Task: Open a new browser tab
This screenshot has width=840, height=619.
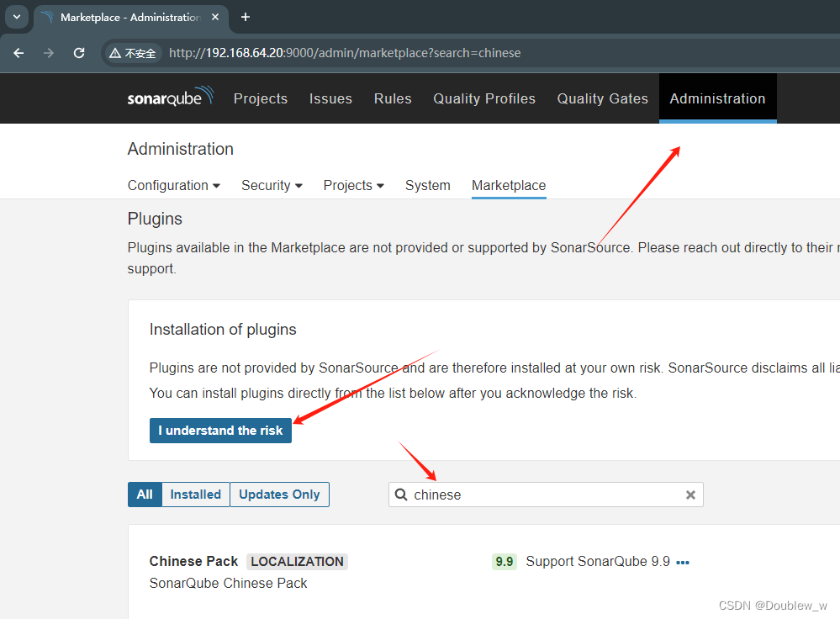Action: [x=246, y=17]
